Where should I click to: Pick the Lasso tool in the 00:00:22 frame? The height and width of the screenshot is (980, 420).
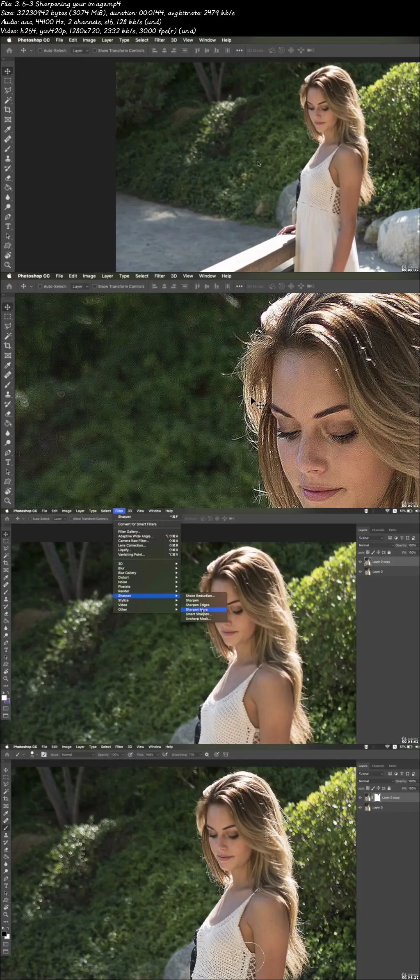(x=7, y=90)
